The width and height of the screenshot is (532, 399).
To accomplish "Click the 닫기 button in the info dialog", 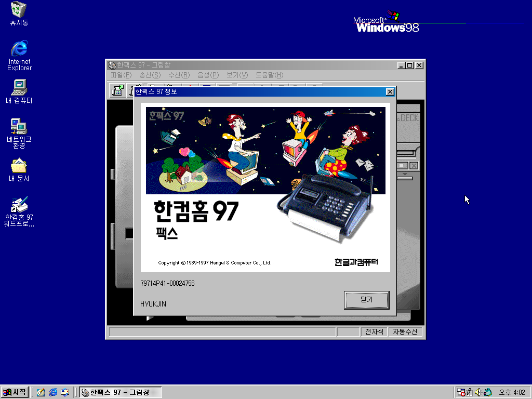I will [366, 300].
